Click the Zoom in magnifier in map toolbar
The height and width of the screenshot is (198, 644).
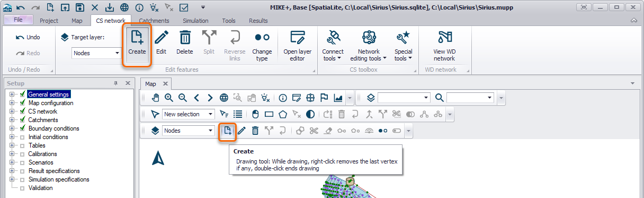click(x=169, y=98)
